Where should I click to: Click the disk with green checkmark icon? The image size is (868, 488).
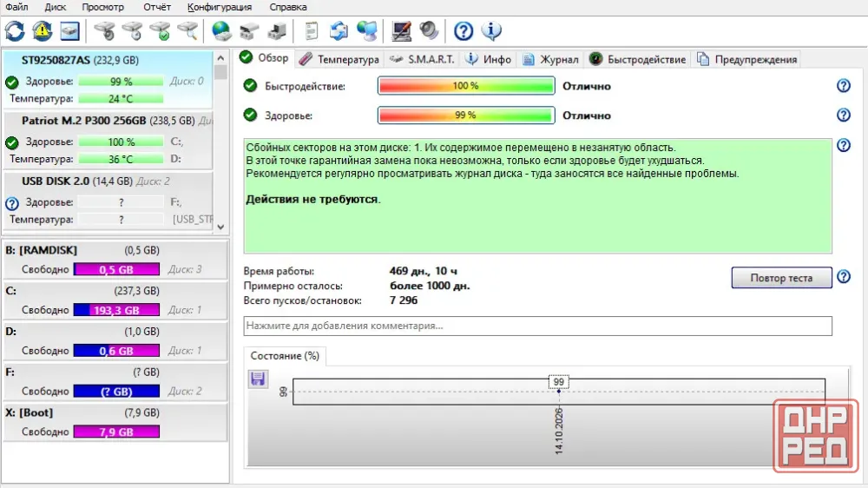pyautogui.click(x=160, y=31)
